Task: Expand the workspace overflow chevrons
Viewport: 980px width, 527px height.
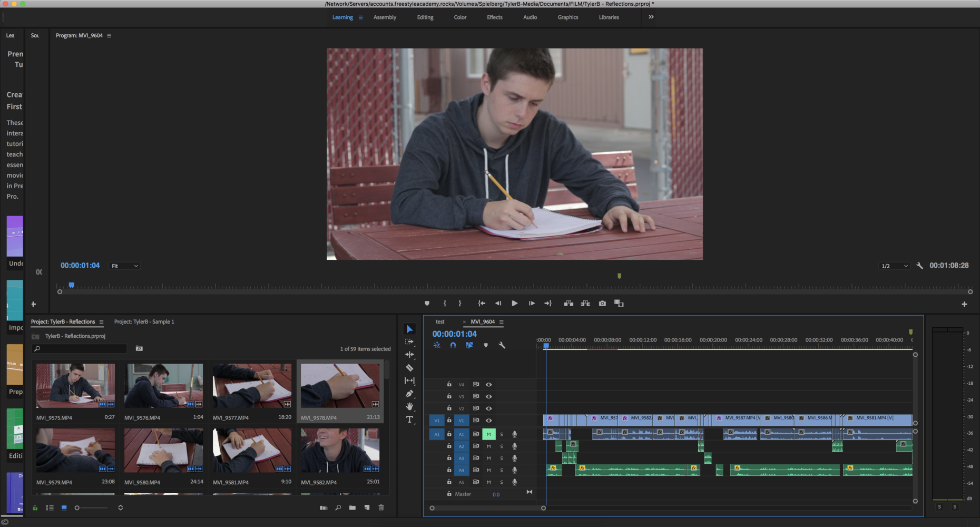Action: 651,17
